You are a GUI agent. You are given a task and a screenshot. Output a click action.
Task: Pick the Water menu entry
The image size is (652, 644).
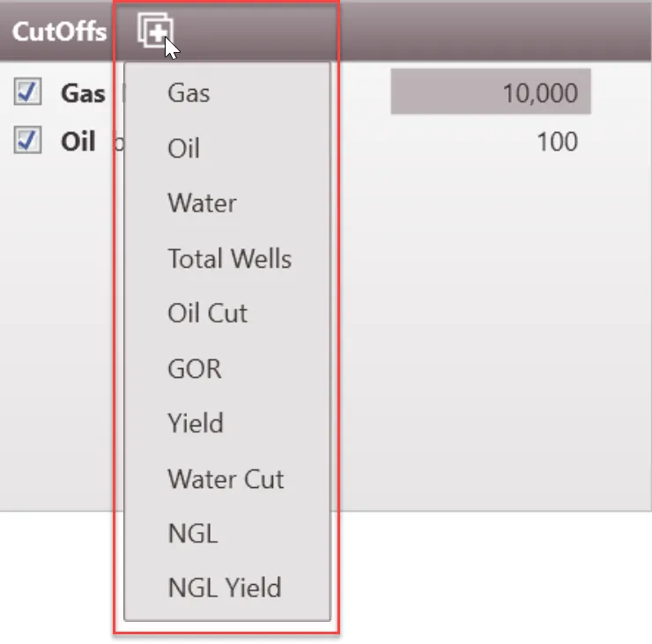click(202, 204)
